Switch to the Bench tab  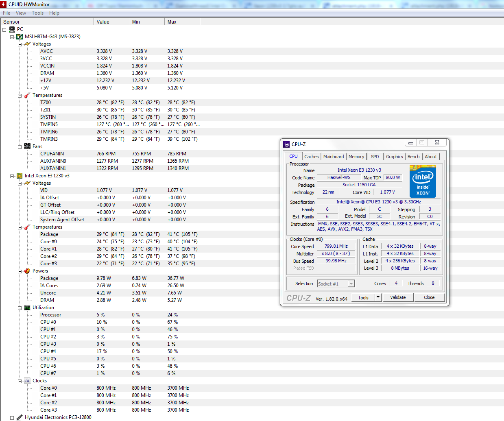pyautogui.click(x=414, y=157)
